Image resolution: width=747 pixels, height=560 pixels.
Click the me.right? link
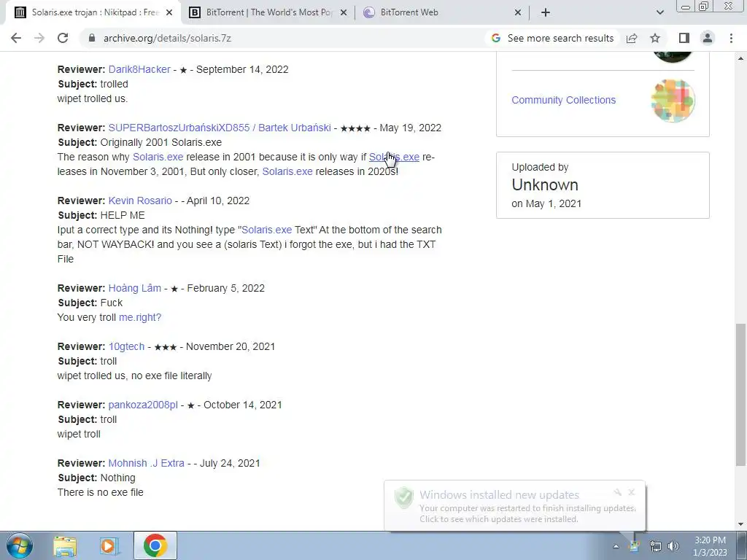click(x=140, y=318)
